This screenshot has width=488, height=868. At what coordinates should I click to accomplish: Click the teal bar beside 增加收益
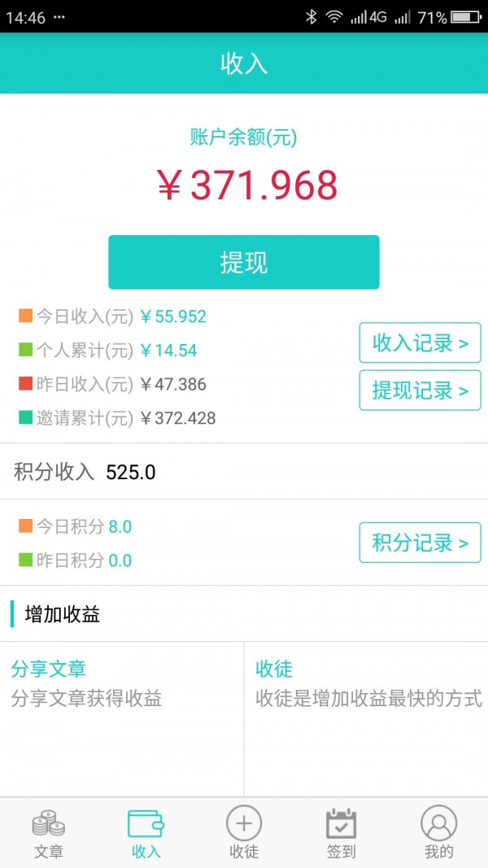[11, 614]
